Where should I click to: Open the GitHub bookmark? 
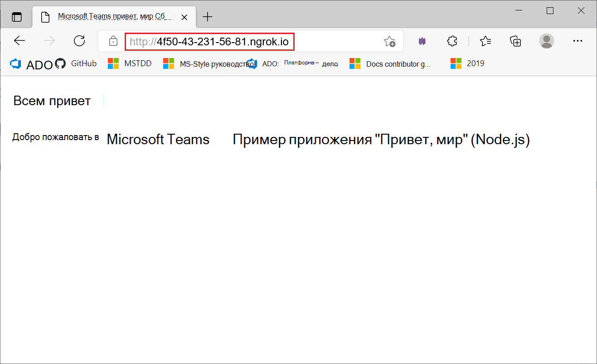(x=76, y=63)
